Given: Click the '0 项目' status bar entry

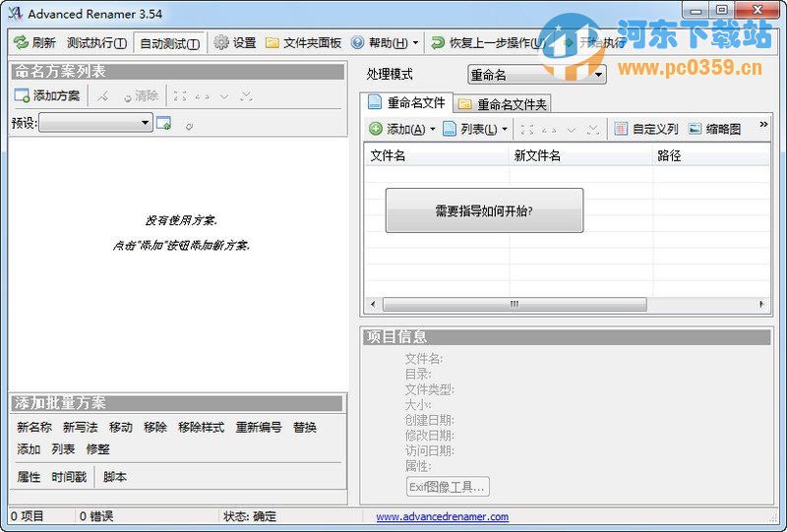Looking at the screenshot, I should [x=28, y=516].
